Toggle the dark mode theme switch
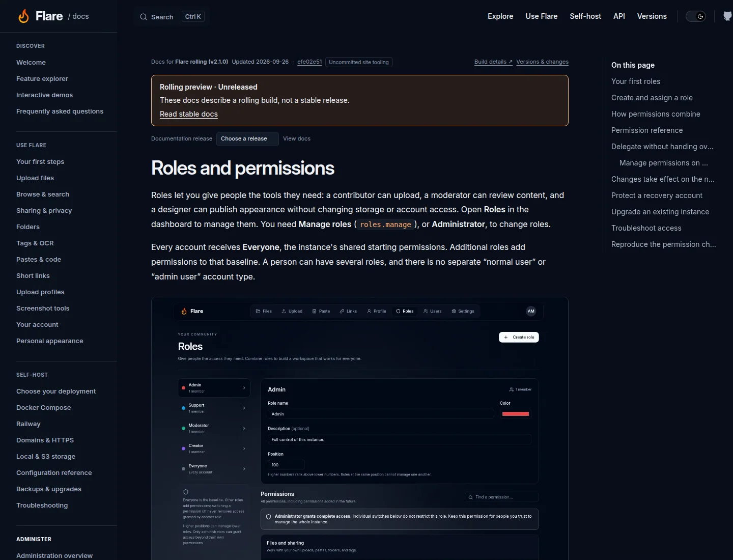The image size is (733, 560). pos(695,16)
